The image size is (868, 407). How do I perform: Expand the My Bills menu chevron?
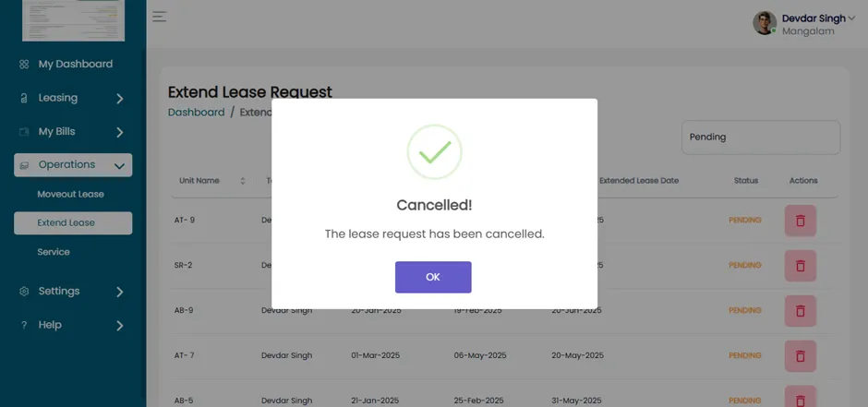tap(119, 133)
